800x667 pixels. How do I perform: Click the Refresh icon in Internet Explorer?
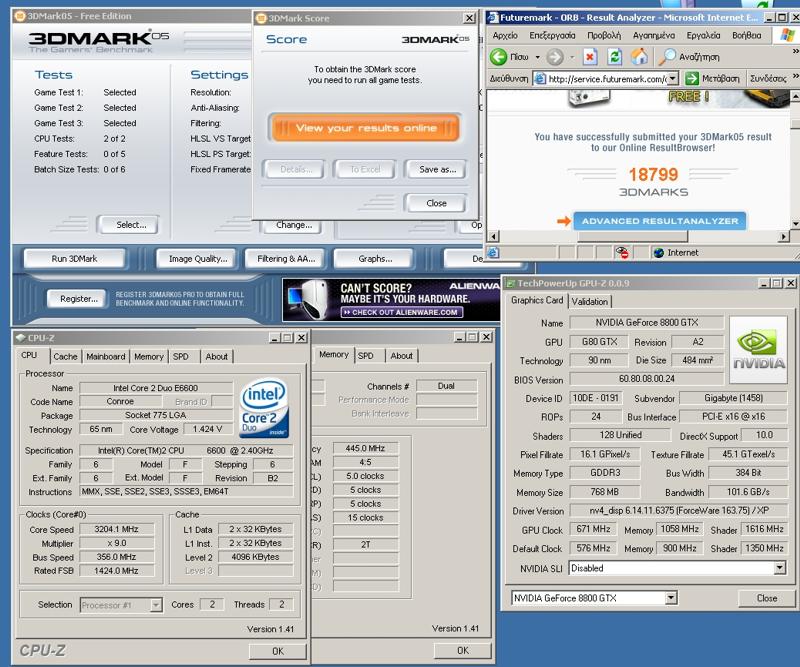pos(615,57)
